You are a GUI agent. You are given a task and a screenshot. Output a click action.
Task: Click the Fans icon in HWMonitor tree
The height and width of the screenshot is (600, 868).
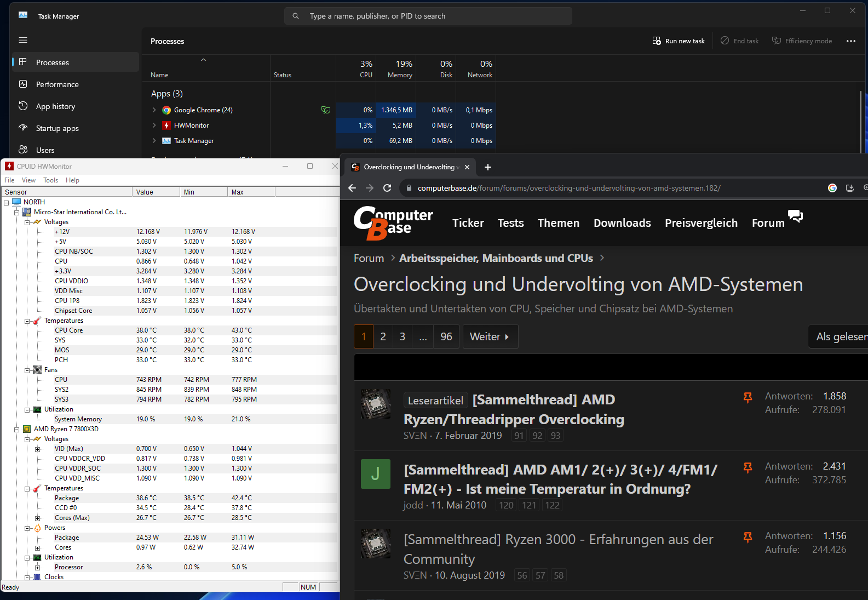[x=37, y=370]
